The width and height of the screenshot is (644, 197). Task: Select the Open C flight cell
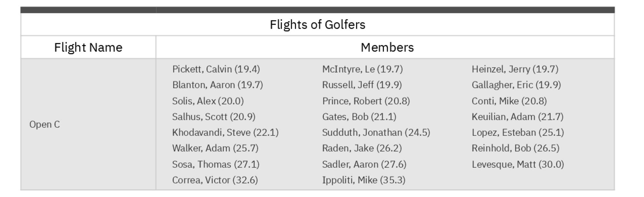45,124
